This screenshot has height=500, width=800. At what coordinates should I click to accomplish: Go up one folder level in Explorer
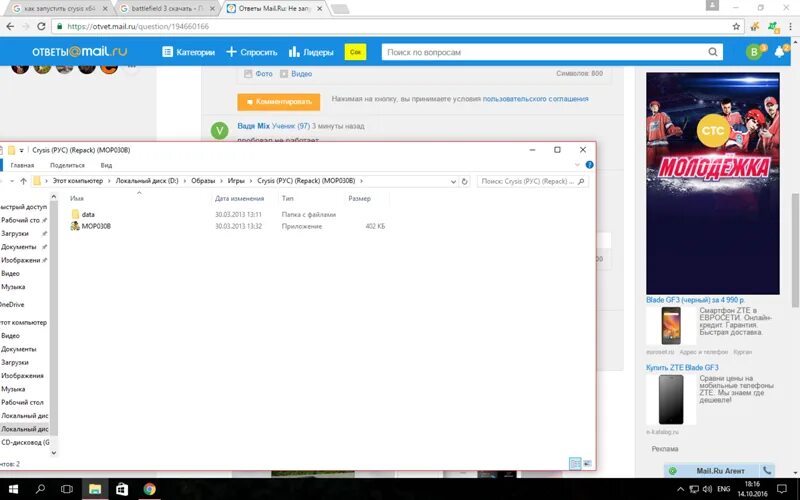click(23, 181)
